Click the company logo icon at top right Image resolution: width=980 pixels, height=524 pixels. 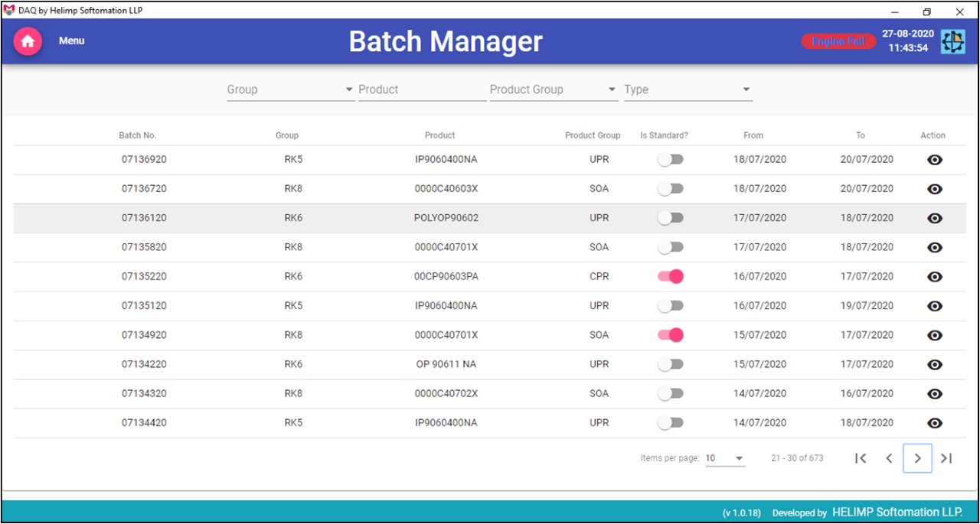coord(952,41)
